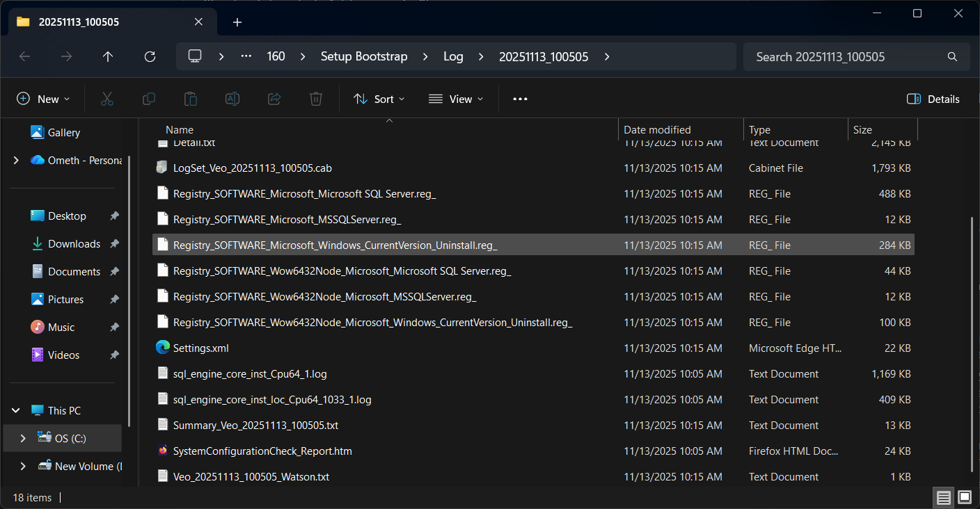Select sql_engine_core_inst_loc_Cpu64_1033_1.log file
The width and height of the screenshot is (980, 509).
tap(533, 399)
